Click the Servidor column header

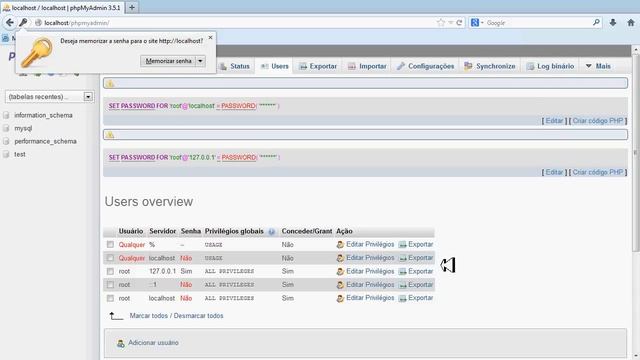(x=162, y=231)
